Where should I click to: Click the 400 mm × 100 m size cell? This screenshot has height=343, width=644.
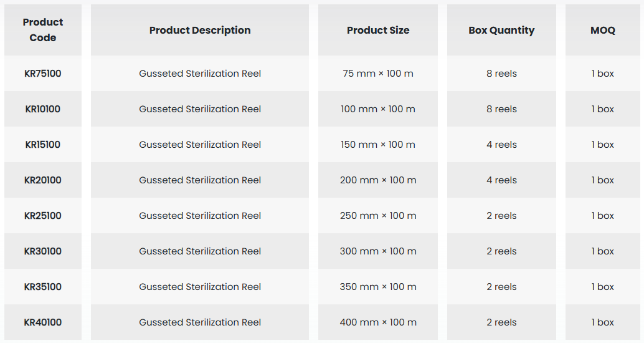(378, 322)
